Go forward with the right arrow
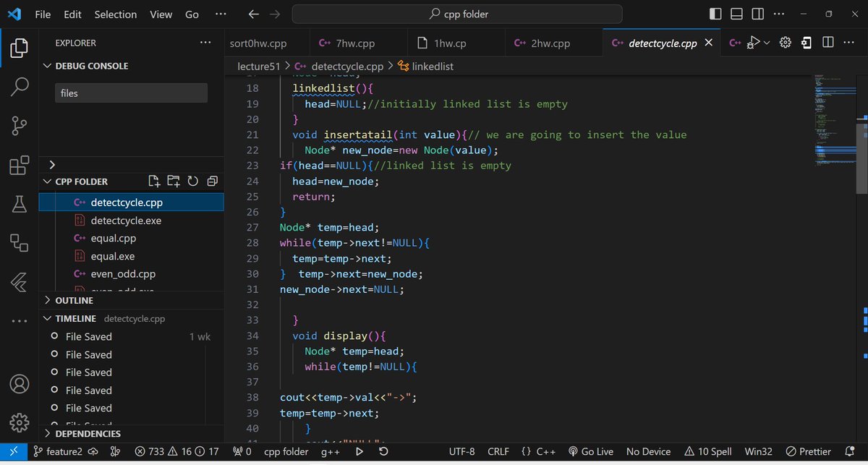The image size is (868, 465). pos(274,14)
